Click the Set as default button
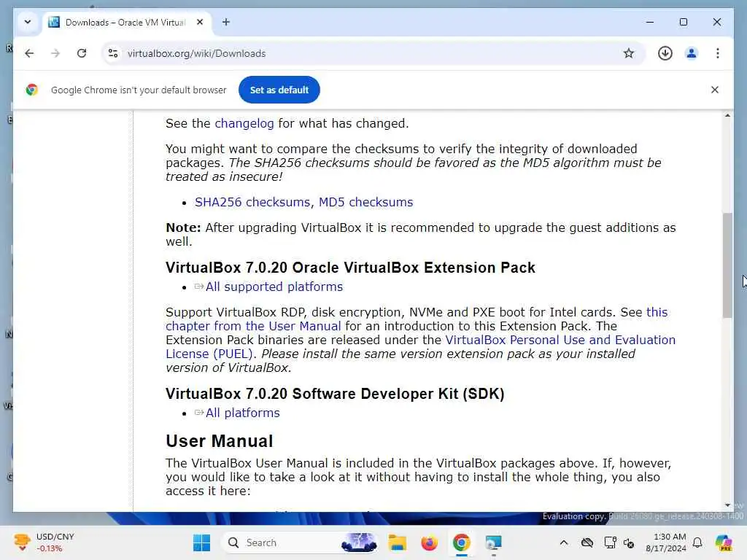This screenshot has height=560, width=747. (x=279, y=90)
